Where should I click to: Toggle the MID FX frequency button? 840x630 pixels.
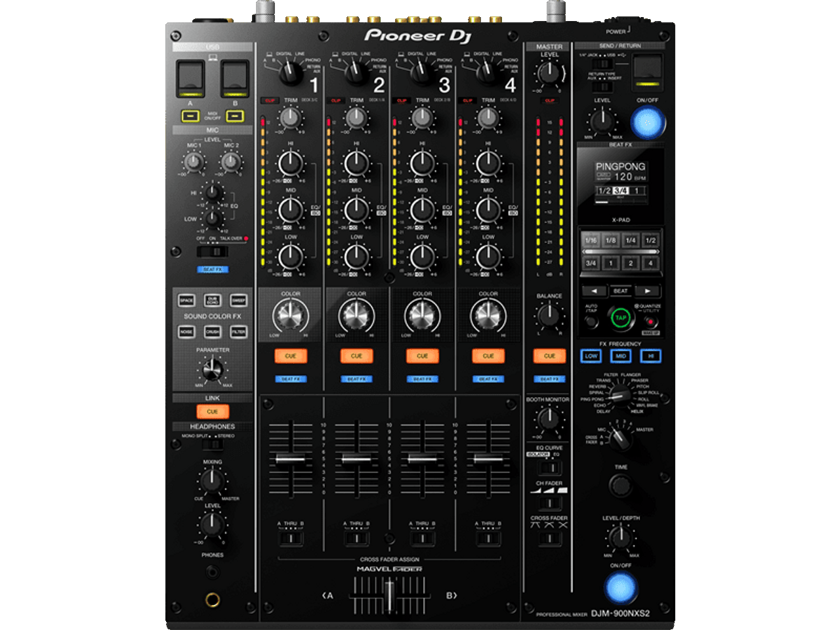click(x=621, y=356)
